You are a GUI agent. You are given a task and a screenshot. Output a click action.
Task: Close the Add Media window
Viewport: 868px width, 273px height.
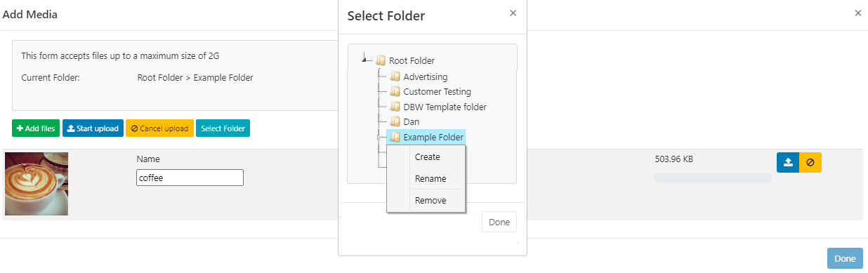click(857, 13)
